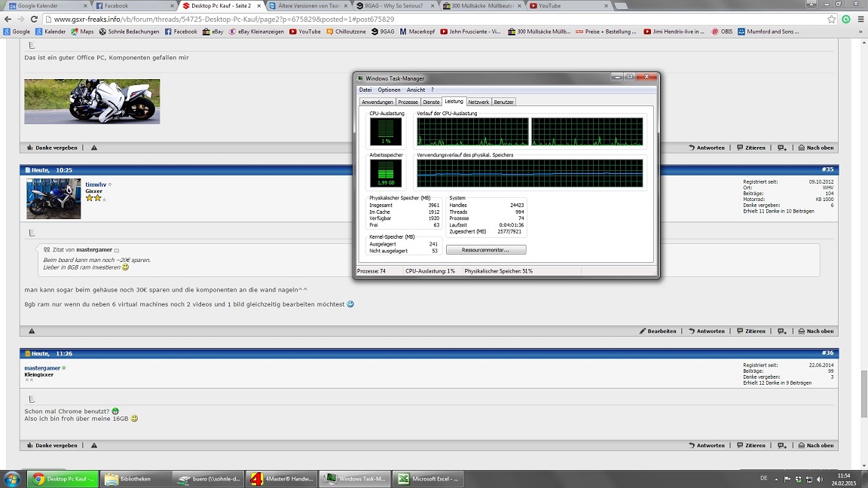Click the Ressourcenmonitor button
Image resolution: width=868 pixels, height=488 pixels.
[486, 250]
